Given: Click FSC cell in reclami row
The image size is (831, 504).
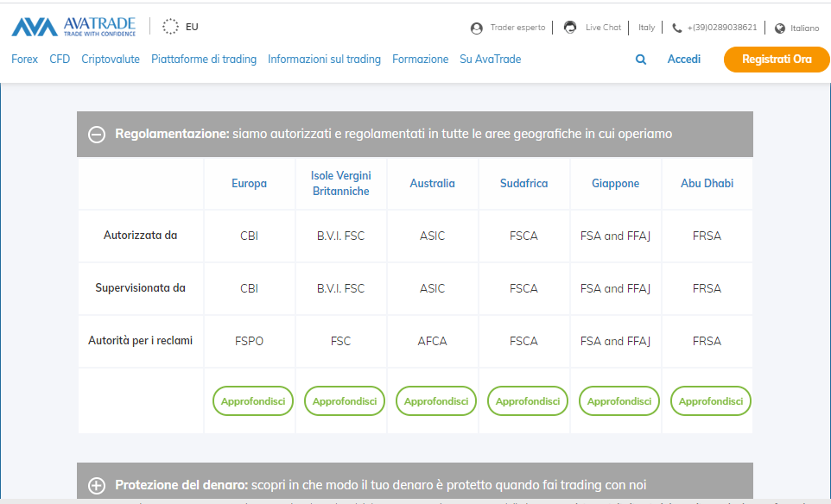Looking at the screenshot, I should (340, 341).
